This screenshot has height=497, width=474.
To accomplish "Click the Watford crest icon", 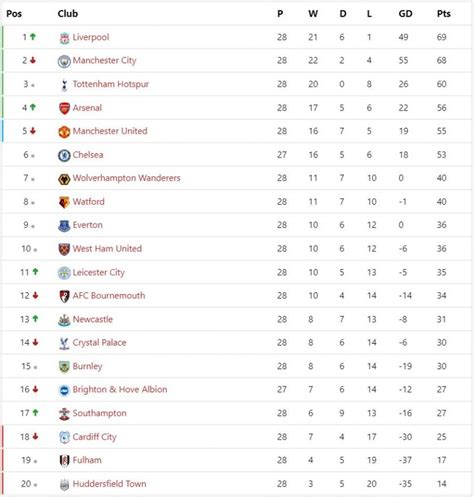I will pos(64,202).
